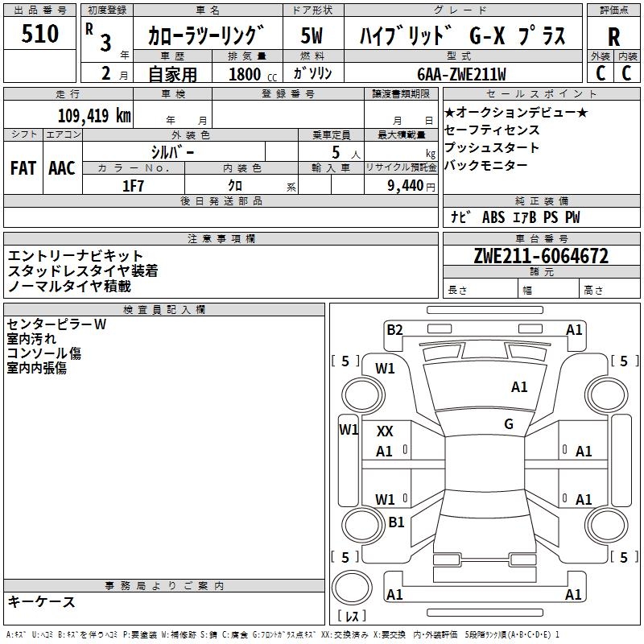Click the 車台番号 header
Image resolution: width=644 pixels, height=644 pixels.
pos(541,238)
